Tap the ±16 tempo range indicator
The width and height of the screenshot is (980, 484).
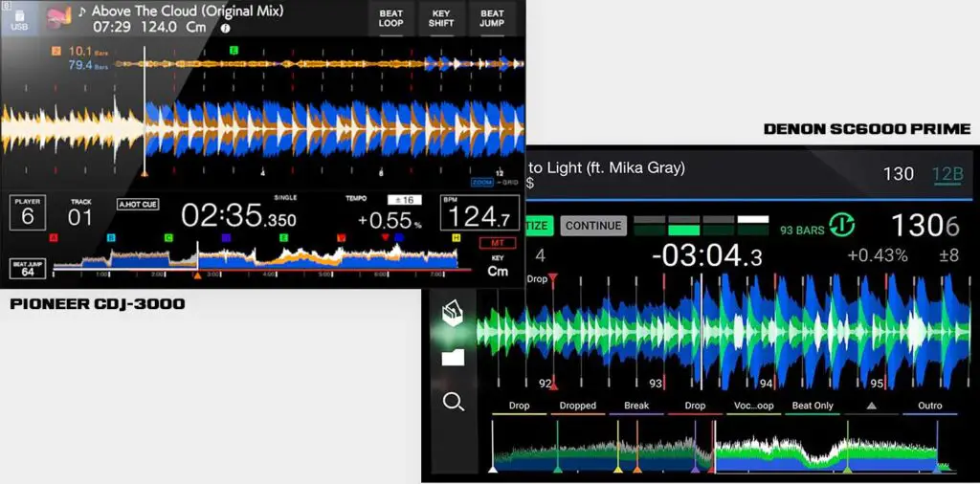404,201
